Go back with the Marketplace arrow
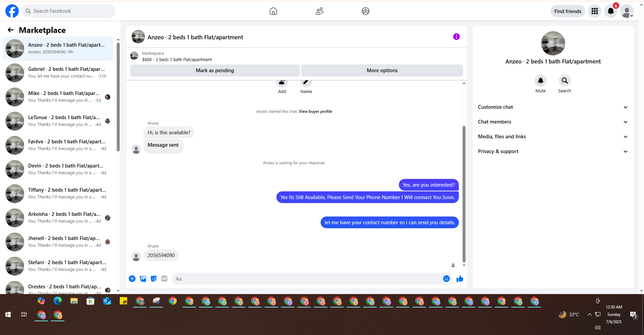The width and height of the screenshot is (644, 335). [11, 30]
